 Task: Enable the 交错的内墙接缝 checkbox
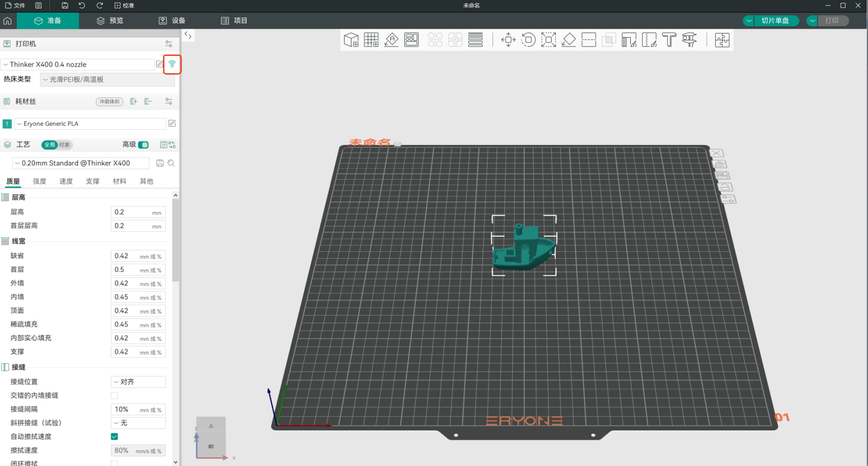pos(114,396)
